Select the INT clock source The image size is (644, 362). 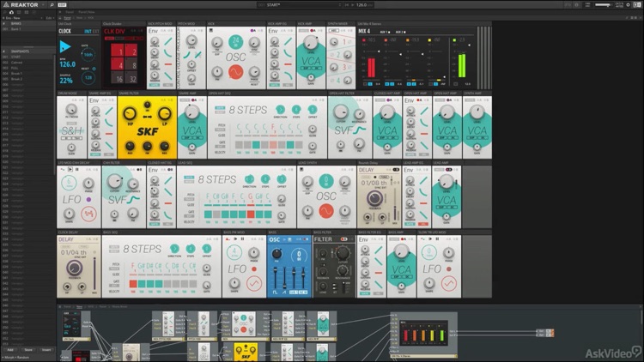pos(88,31)
